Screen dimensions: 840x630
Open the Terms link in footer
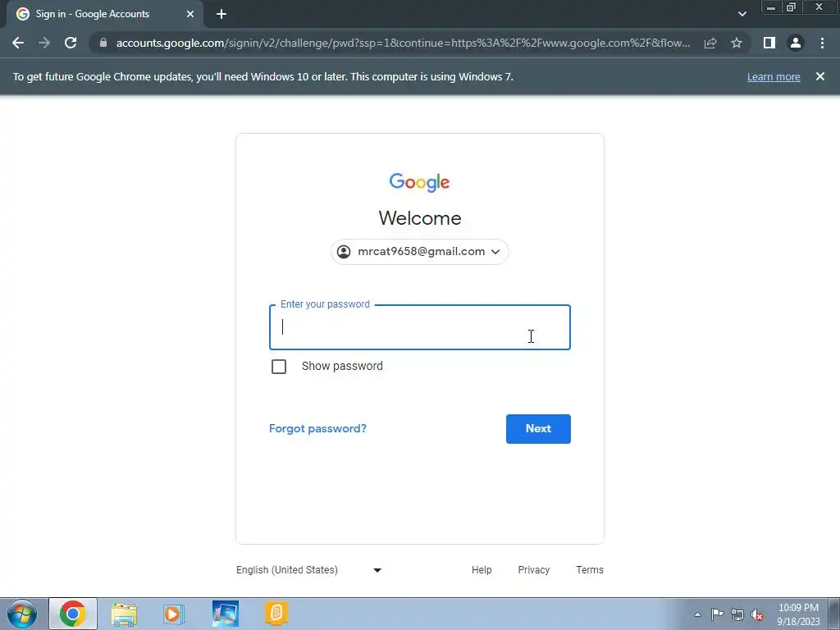[590, 570]
